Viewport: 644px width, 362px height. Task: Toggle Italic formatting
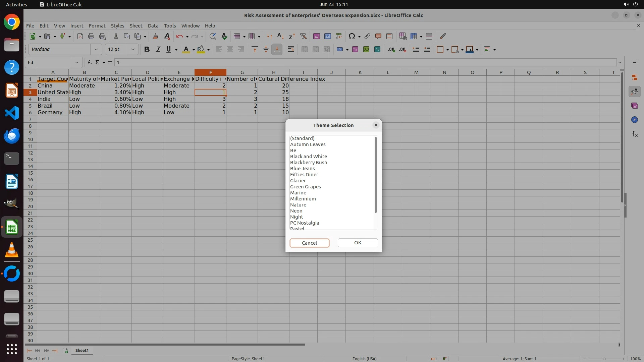pyautogui.click(x=158, y=50)
